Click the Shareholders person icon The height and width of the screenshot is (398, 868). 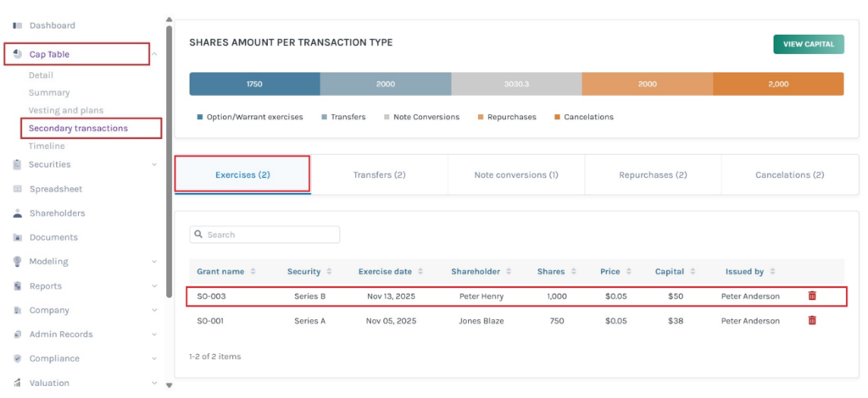17,213
